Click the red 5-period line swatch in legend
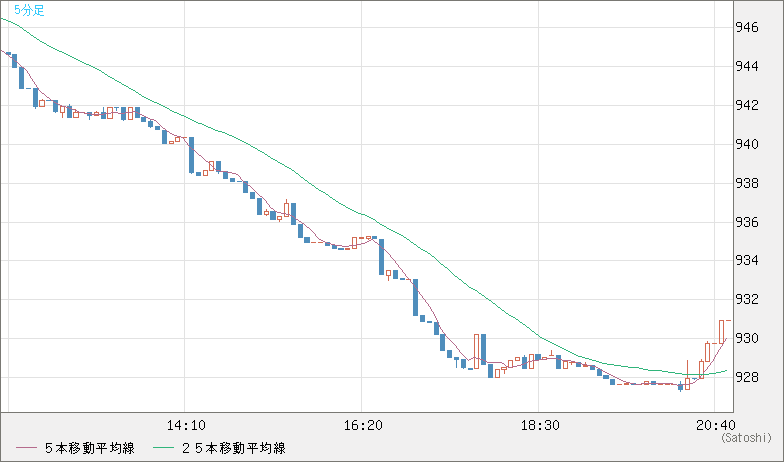Viewport: 784px width, 462px height. [x=26, y=448]
